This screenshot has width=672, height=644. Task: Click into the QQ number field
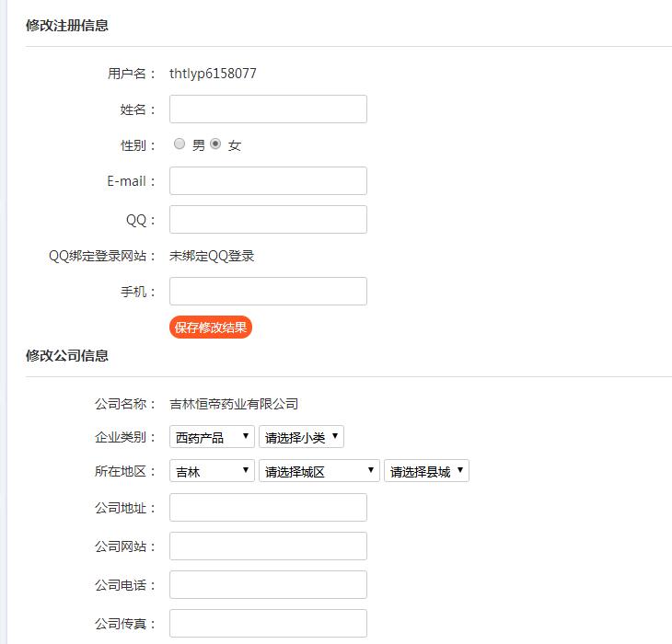point(268,219)
